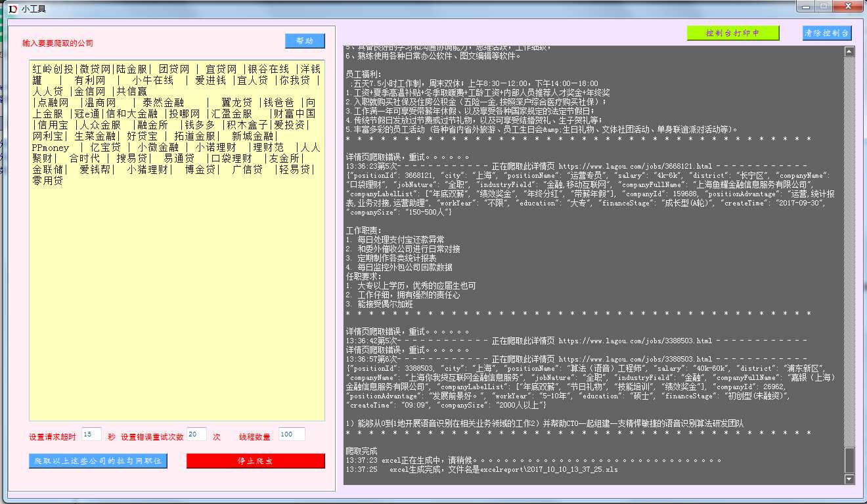This screenshot has width=867, height=504.
Task: Click the 输入要爬取的公司 label
Action: point(58,43)
